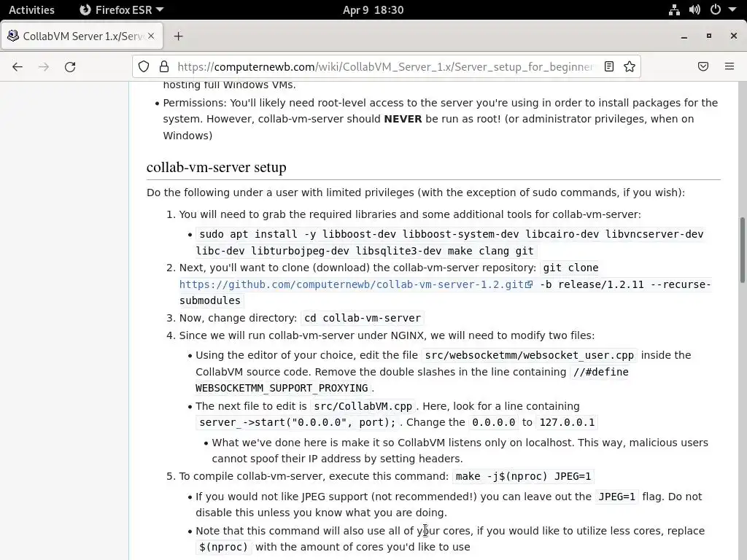Click the 'server_->start("0.0.0.0", port);' code
This screenshot has height=560, width=747.
point(298,422)
